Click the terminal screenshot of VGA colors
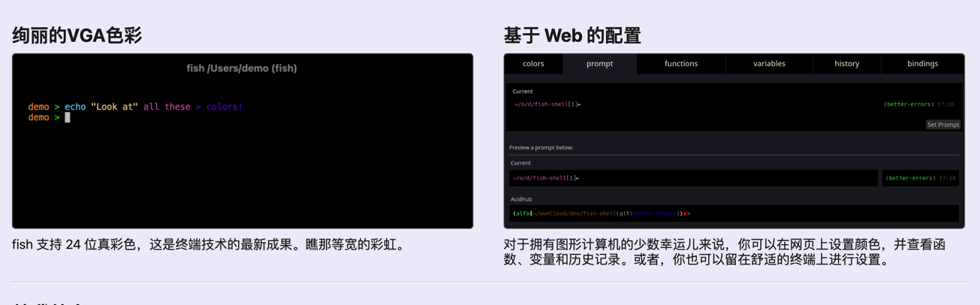Screen dimensions: 980x305 [x=243, y=141]
